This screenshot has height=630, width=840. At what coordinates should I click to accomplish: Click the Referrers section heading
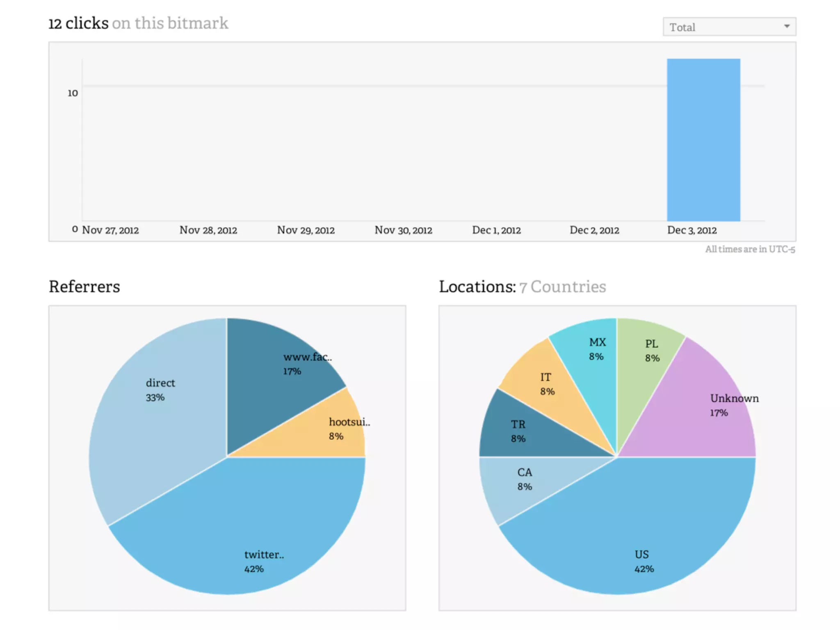click(84, 287)
